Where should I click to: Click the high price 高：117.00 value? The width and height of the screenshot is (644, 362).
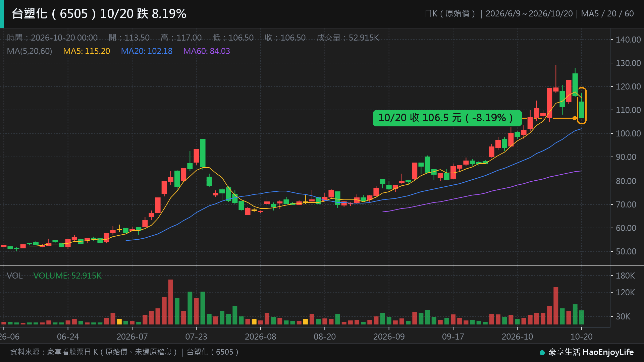[x=181, y=38]
